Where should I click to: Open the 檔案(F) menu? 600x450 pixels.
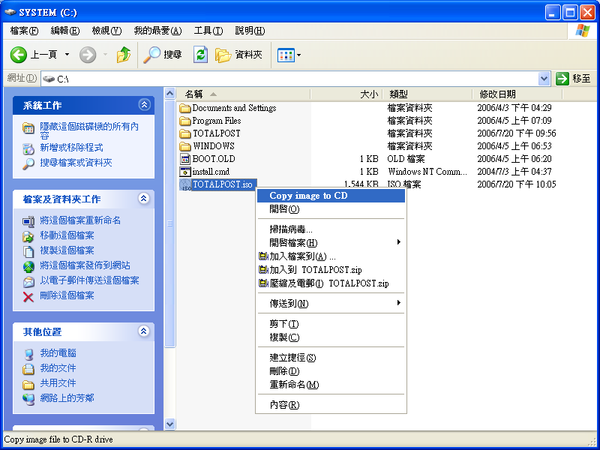click(x=24, y=31)
